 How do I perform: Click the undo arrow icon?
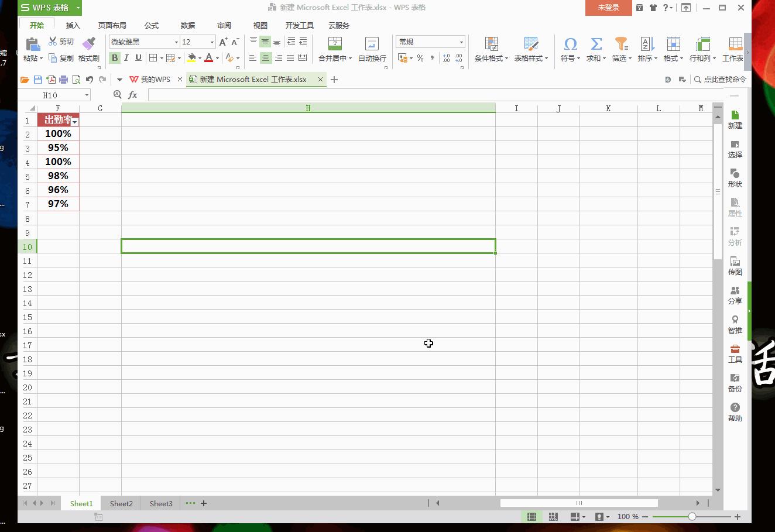tap(90, 80)
